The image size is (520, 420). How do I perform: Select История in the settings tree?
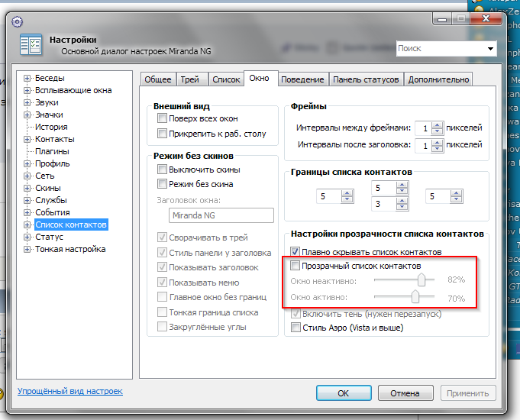coord(51,127)
